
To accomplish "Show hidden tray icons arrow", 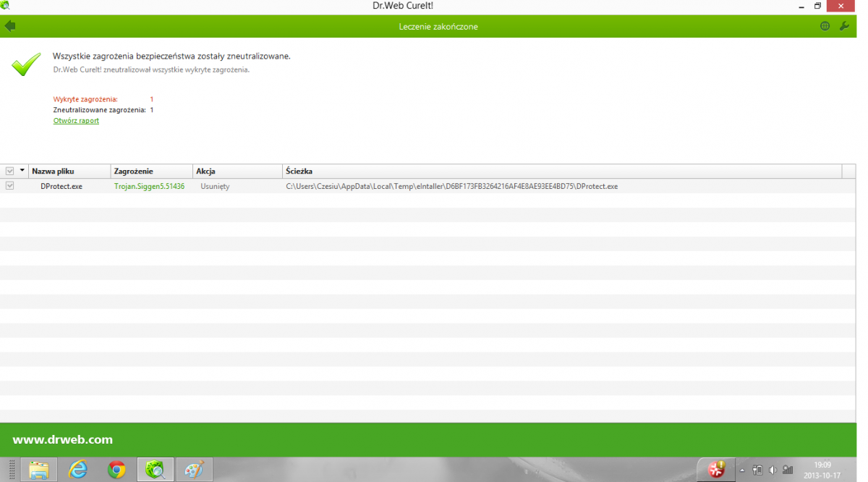I will pyautogui.click(x=742, y=470).
